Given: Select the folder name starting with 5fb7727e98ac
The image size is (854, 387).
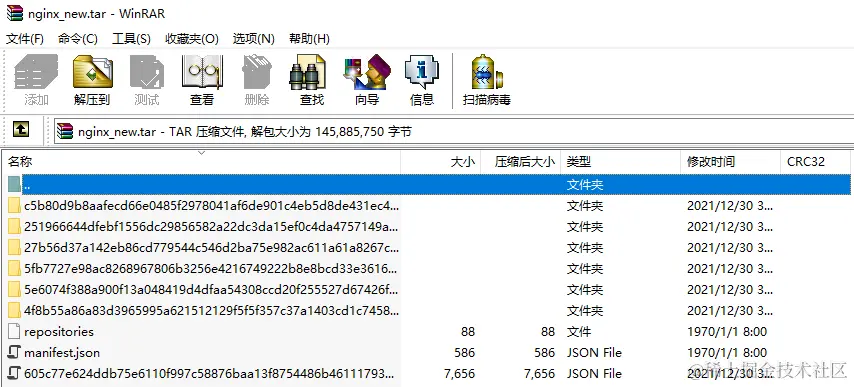Looking at the screenshot, I should (x=211, y=268).
